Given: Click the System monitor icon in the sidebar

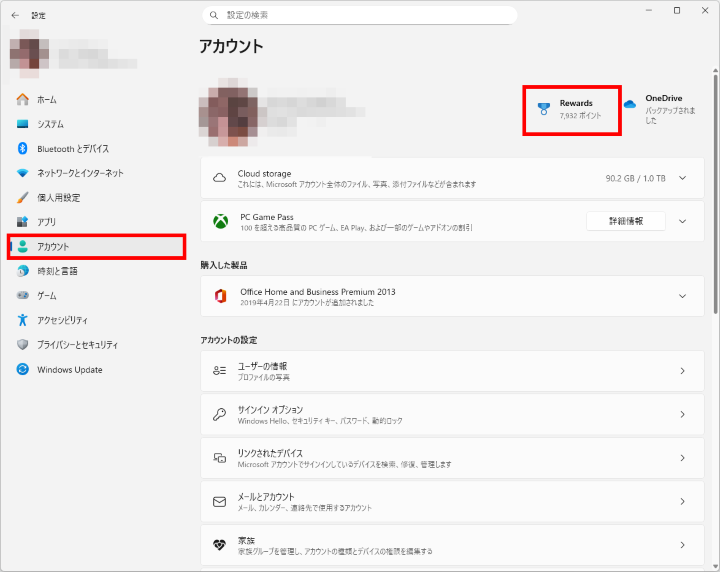Looking at the screenshot, I should [x=22, y=124].
